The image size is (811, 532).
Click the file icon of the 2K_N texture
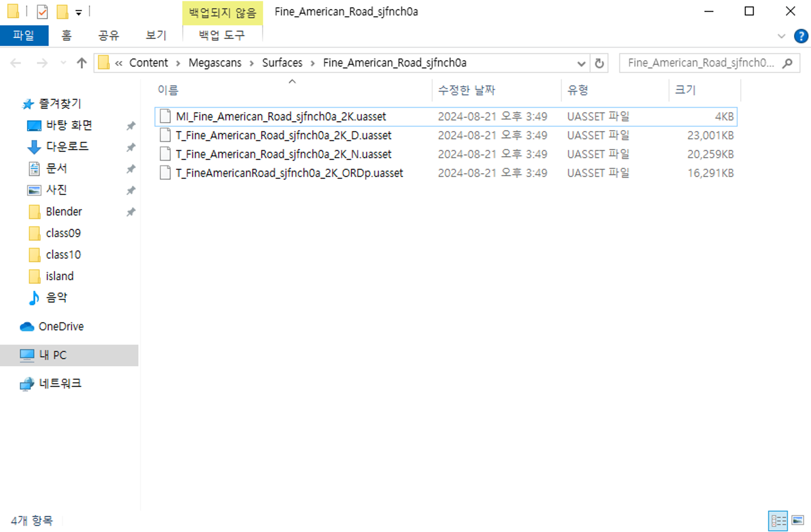(165, 154)
